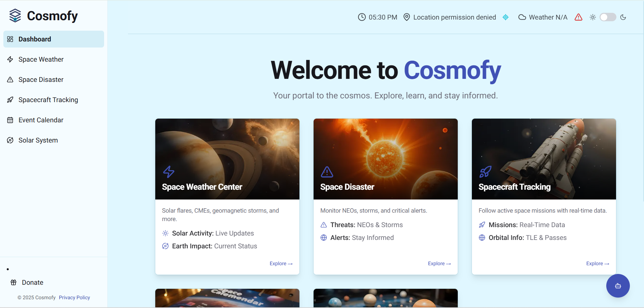644x308 pixels.
Task: Click the rocket icon on Spacecraft Tracking card image
Action: pyautogui.click(x=485, y=172)
